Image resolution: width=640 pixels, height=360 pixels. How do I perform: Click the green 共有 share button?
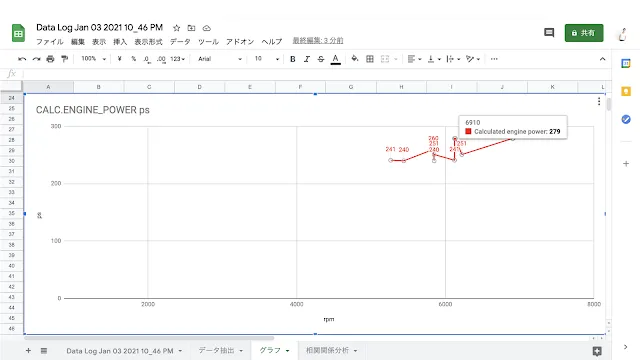click(x=584, y=33)
